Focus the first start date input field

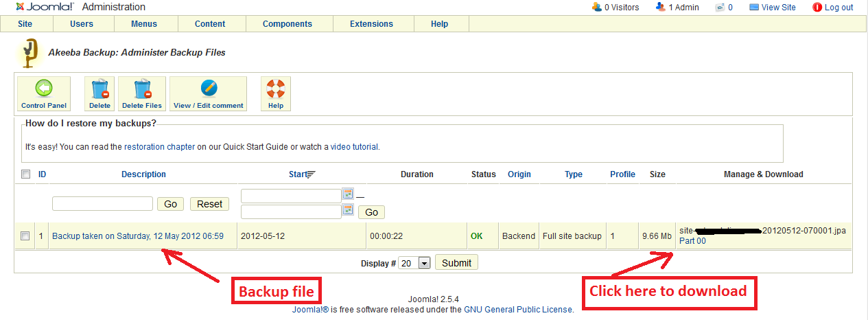(291, 196)
